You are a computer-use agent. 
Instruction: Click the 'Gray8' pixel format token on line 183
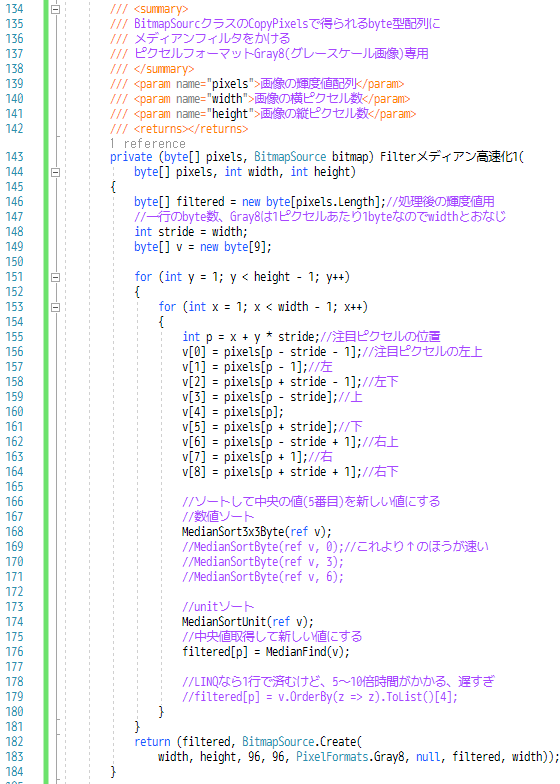point(389,756)
